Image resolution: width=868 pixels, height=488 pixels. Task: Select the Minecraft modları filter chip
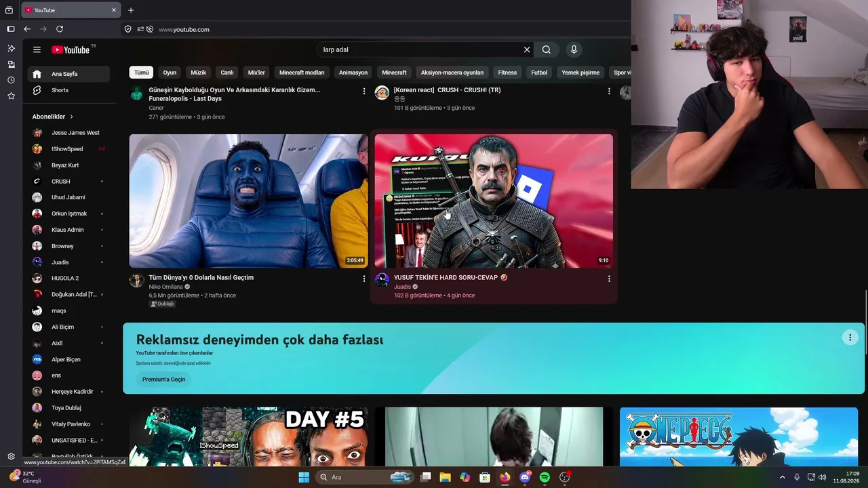click(x=302, y=73)
